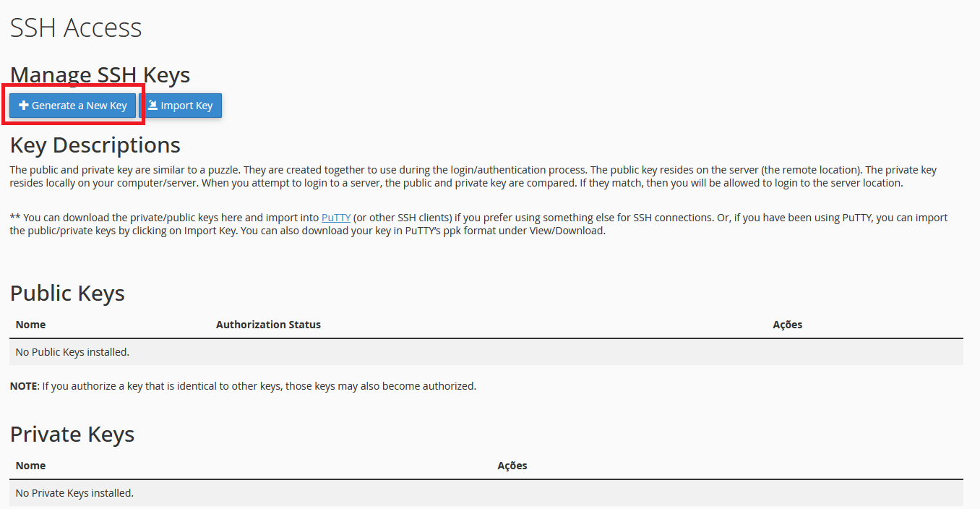980x509 pixels.
Task: Click the Manage SSH Keys heading
Action: pyautogui.click(x=100, y=75)
